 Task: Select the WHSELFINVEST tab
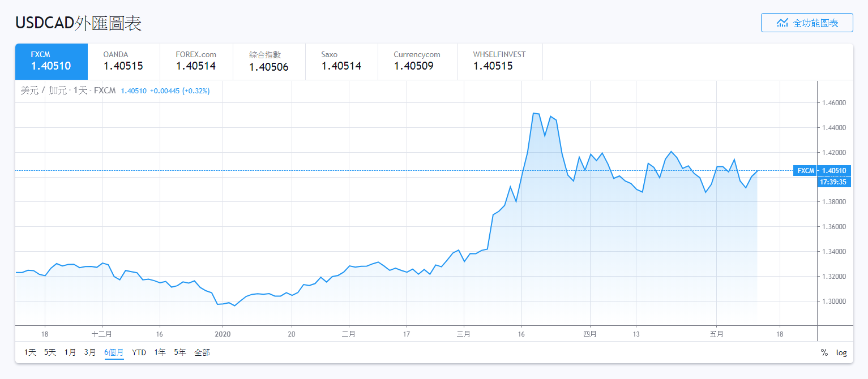pyautogui.click(x=499, y=62)
